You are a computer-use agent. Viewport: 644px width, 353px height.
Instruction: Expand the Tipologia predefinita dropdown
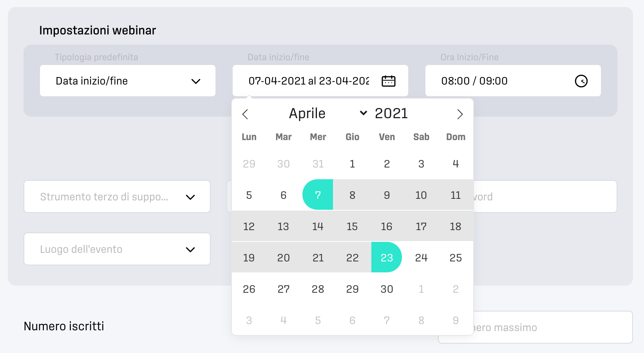coord(128,81)
